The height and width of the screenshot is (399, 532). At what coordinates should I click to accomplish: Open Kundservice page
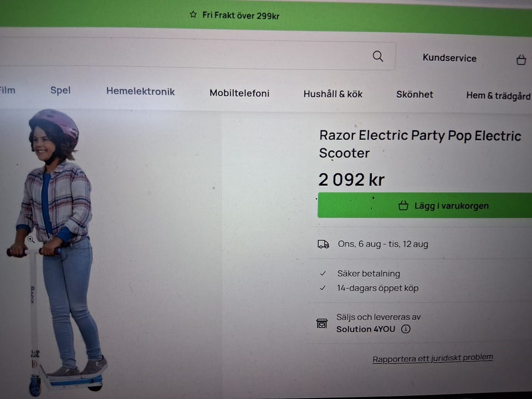click(x=449, y=58)
